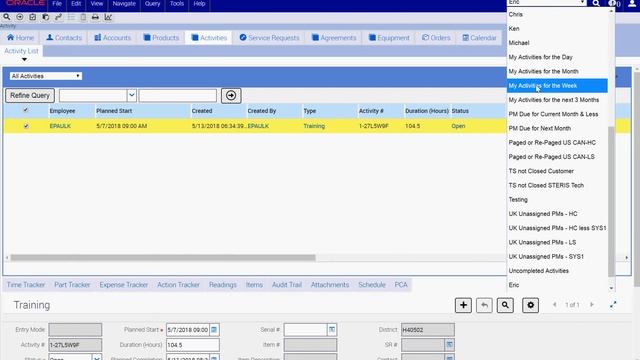Open the Equipment tab
The image size is (640, 360).
[x=389, y=38]
